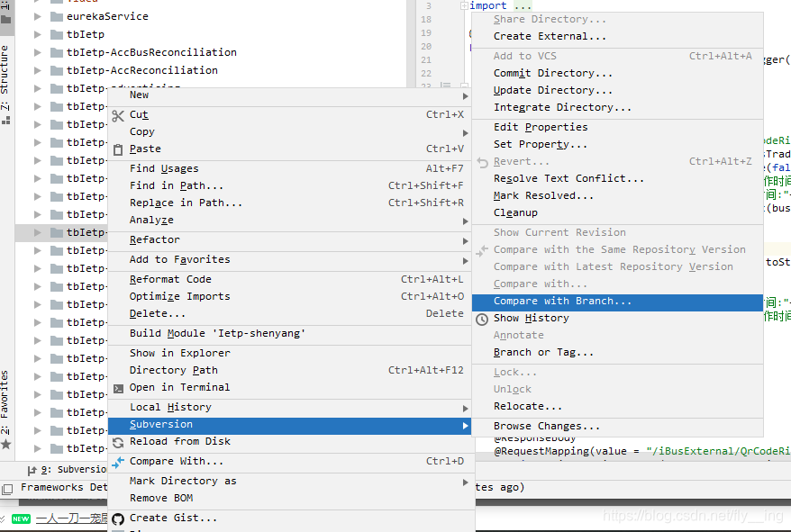Expand the tbIetp-AccBusReconciliation node

(x=37, y=52)
